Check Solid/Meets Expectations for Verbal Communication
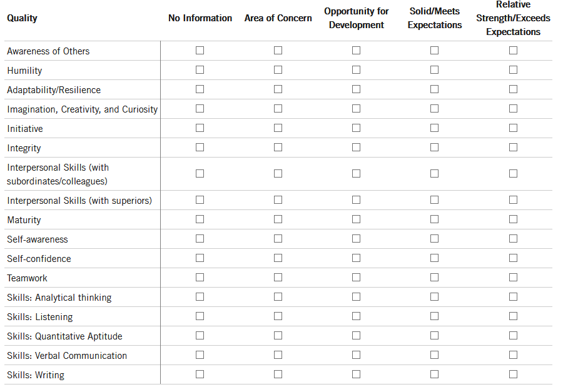Screen dimensions: 563x392 434,355
